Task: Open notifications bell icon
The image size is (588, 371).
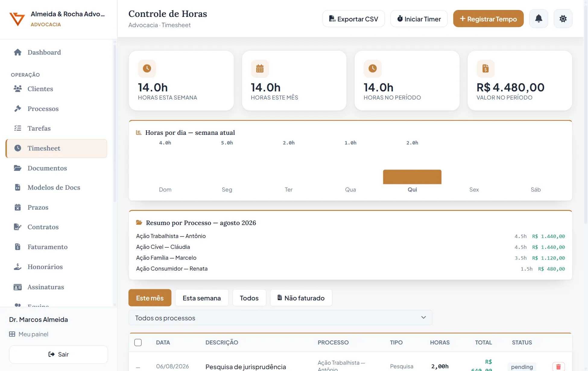Action: click(x=539, y=19)
